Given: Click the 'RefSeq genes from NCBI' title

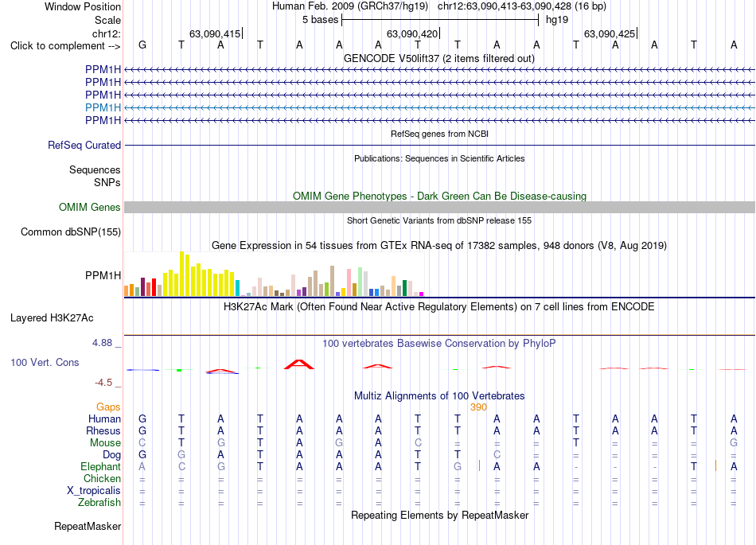Looking at the screenshot, I should pyautogui.click(x=439, y=134).
